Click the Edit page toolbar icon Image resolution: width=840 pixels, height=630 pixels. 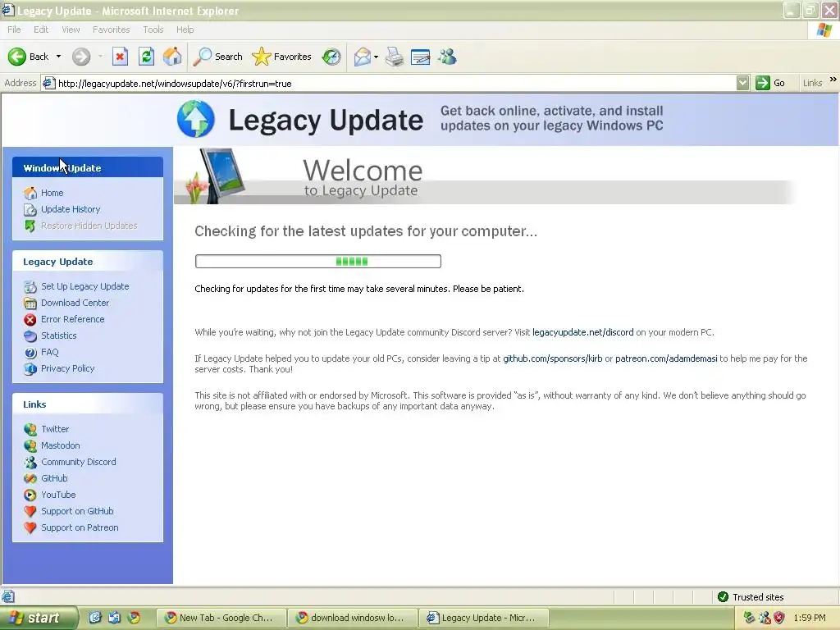[x=421, y=57]
